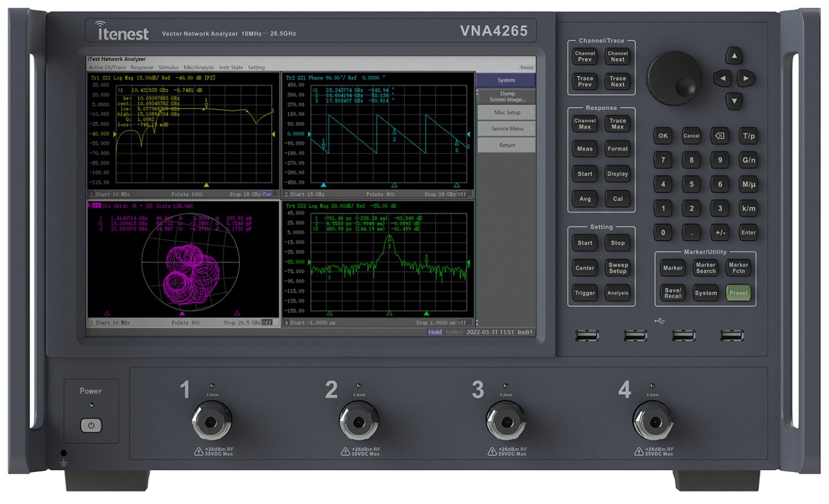The width and height of the screenshot is (829, 504).
Task: Click the System softkey header
Action: [507, 80]
